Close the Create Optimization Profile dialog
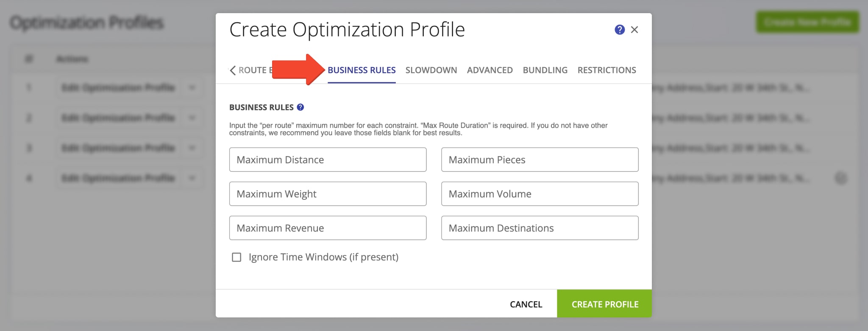 point(634,29)
